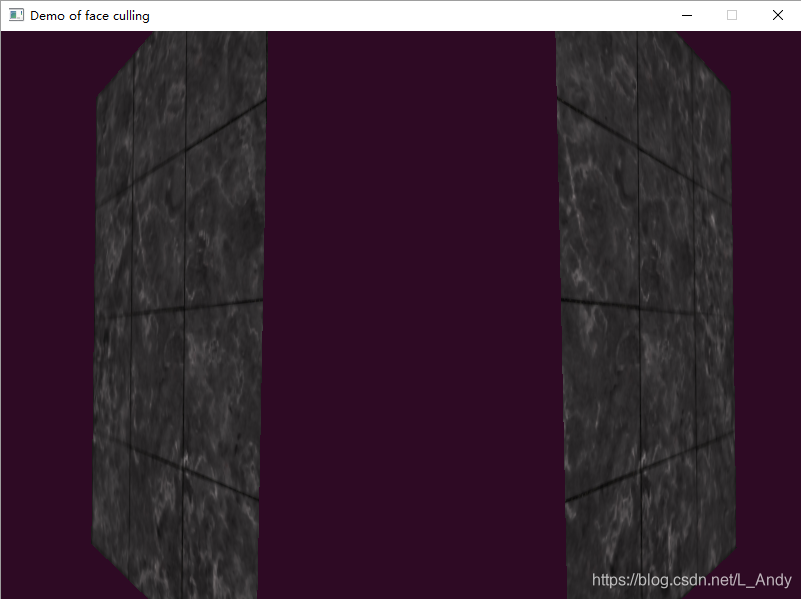Click the disabled maximize button

(x=732, y=15)
